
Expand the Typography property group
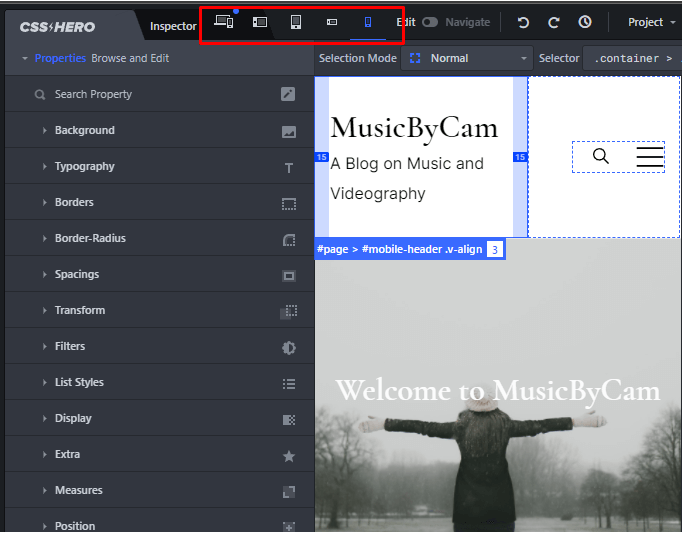pyautogui.click(x=84, y=166)
